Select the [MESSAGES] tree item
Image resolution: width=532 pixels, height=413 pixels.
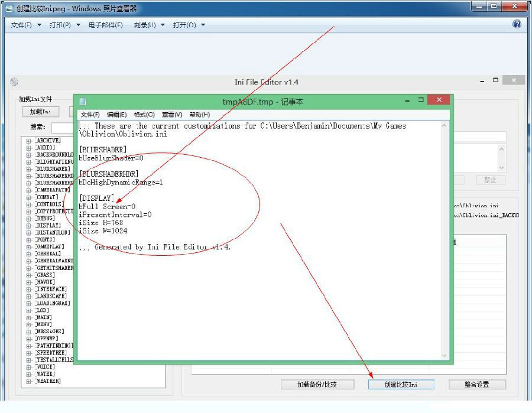[x=50, y=331]
